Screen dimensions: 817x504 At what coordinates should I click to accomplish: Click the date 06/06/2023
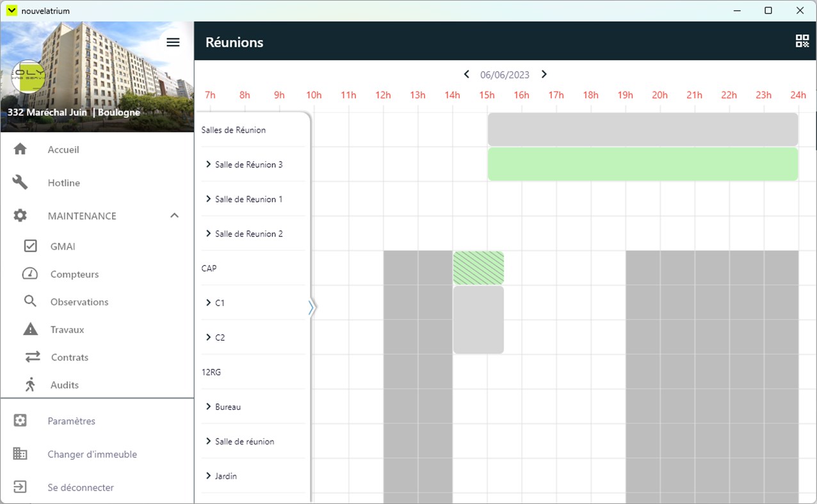point(505,75)
